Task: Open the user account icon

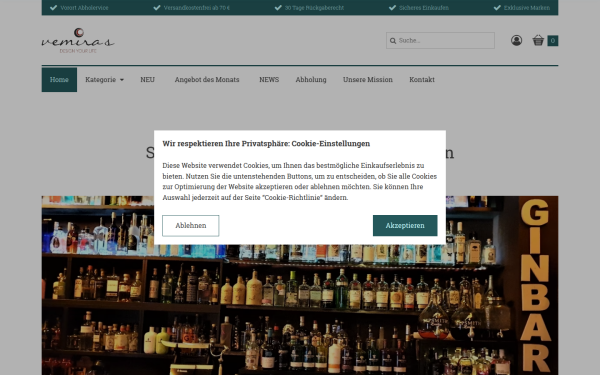Action: tap(516, 40)
